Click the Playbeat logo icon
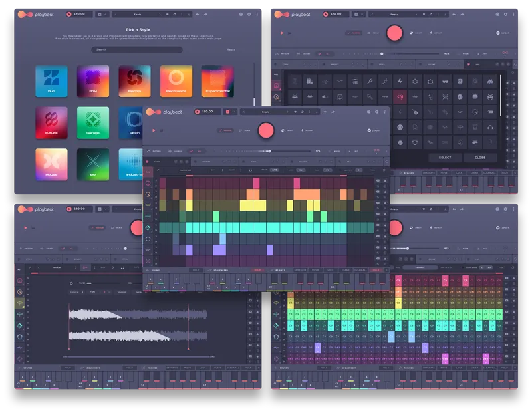The image size is (532, 411). 155,112
